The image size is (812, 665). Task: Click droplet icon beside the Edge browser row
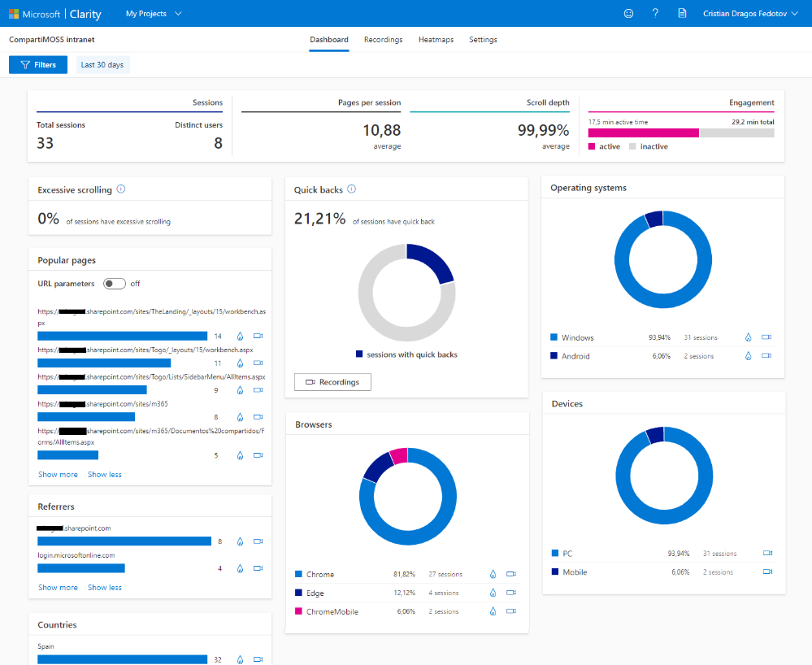tap(493, 593)
